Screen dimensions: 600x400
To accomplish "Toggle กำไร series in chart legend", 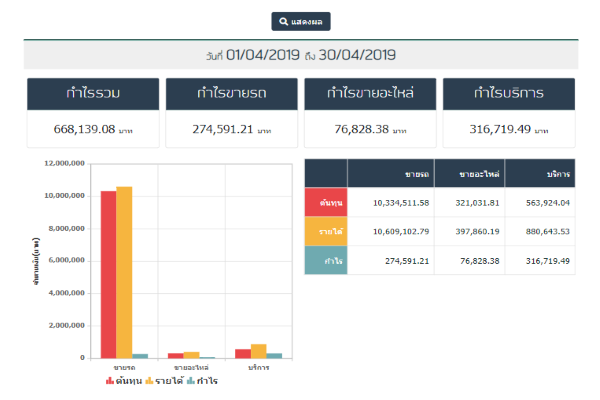I will tap(203, 381).
